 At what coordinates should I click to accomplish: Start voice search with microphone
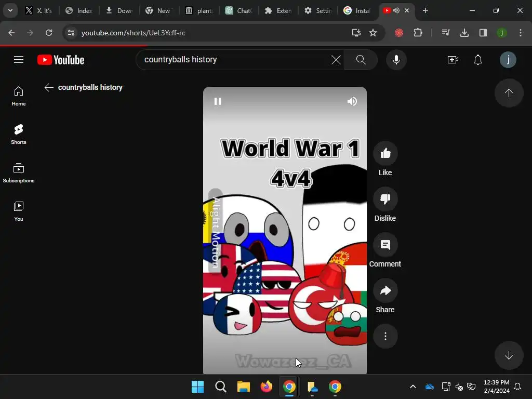click(x=396, y=60)
